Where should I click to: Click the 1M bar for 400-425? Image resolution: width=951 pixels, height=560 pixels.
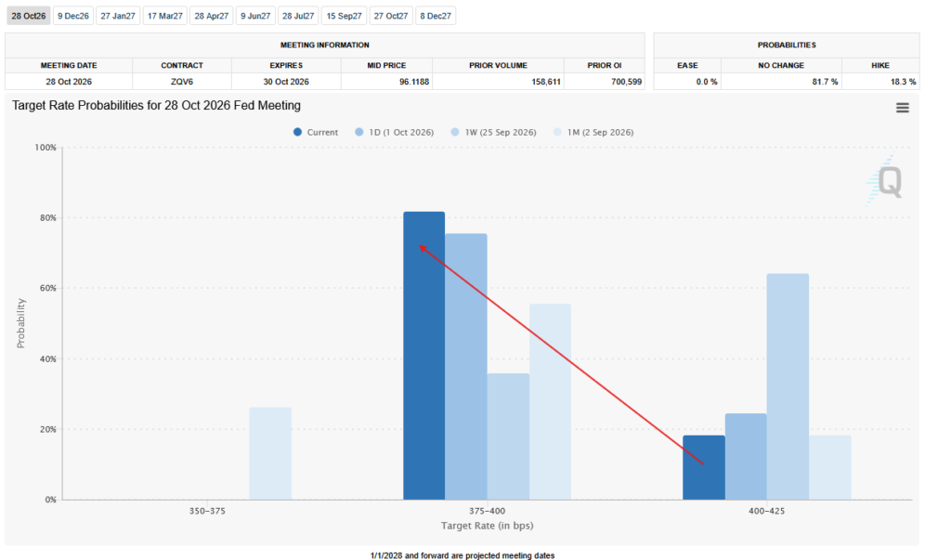click(x=830, y=467)
